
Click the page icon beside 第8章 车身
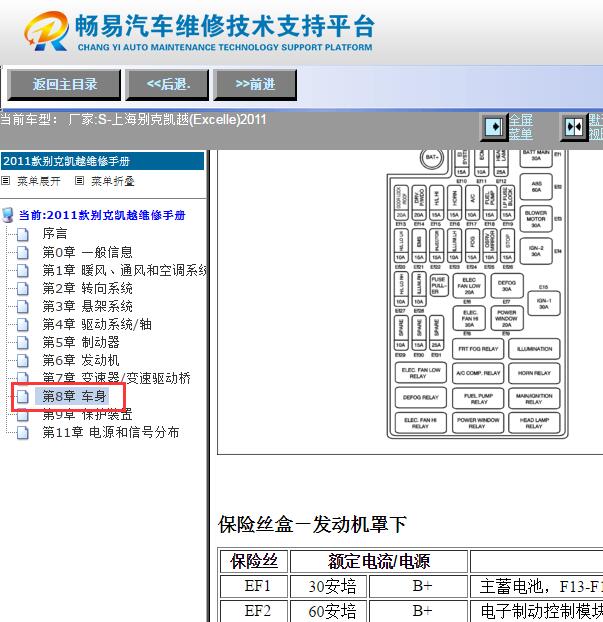tap(23, 396)
